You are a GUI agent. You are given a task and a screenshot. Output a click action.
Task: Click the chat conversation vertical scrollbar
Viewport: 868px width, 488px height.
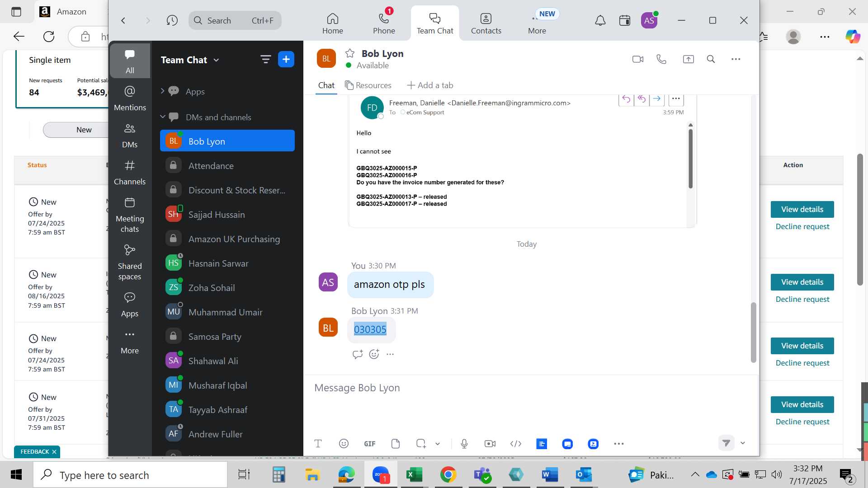(753, 332)
